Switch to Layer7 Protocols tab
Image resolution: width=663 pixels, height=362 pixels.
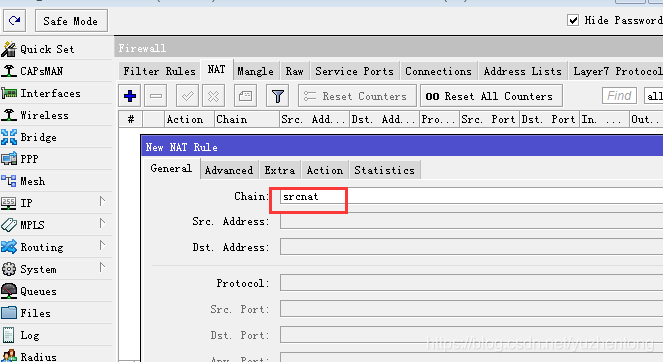pos(616,71)
